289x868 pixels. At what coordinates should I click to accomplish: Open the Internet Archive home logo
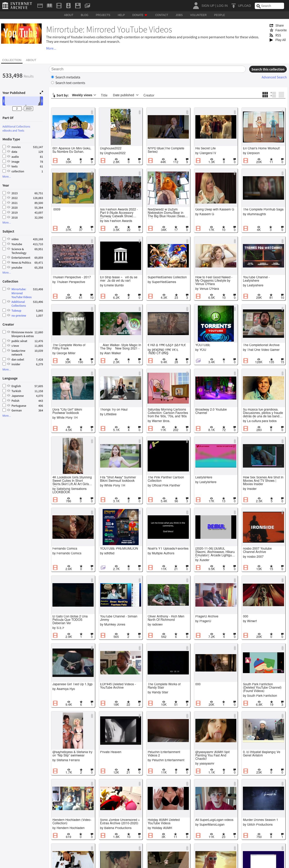(17, 5)
